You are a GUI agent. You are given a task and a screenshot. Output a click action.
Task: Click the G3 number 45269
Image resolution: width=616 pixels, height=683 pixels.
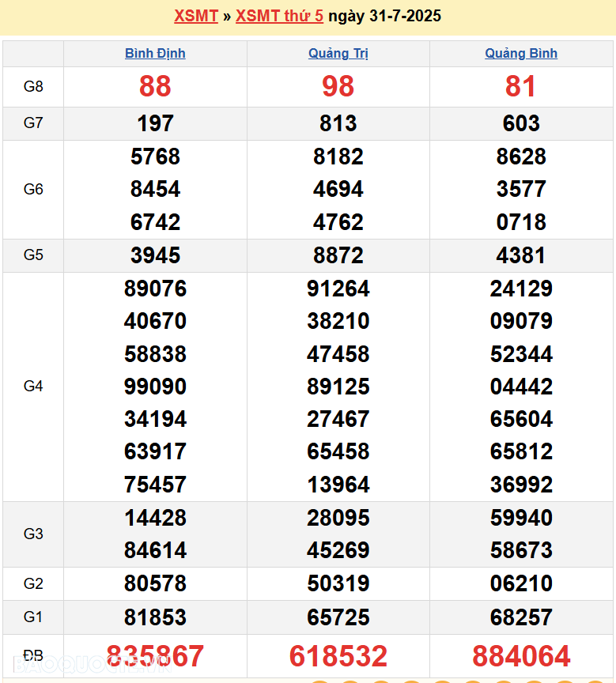coord(338,550)
